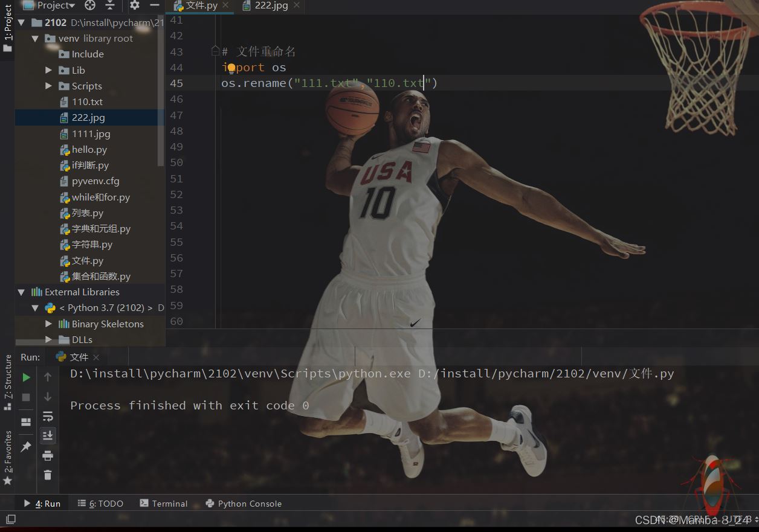Print the Run console output

pyautogui.click(x=48, y=456)
